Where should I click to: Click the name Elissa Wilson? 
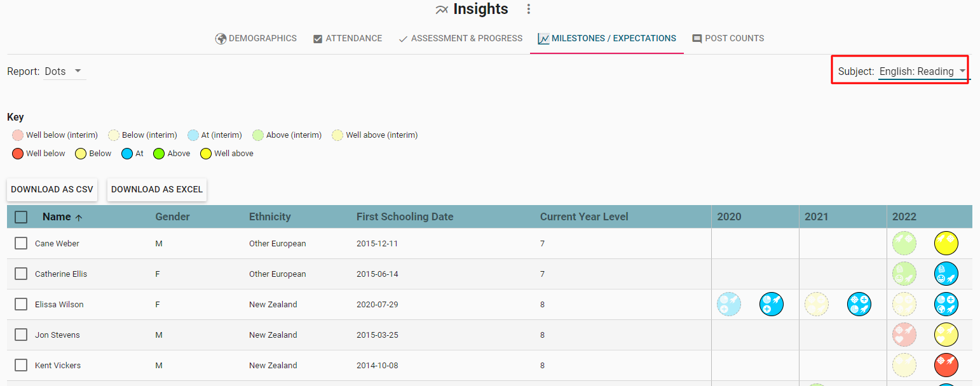pos(59,305)
